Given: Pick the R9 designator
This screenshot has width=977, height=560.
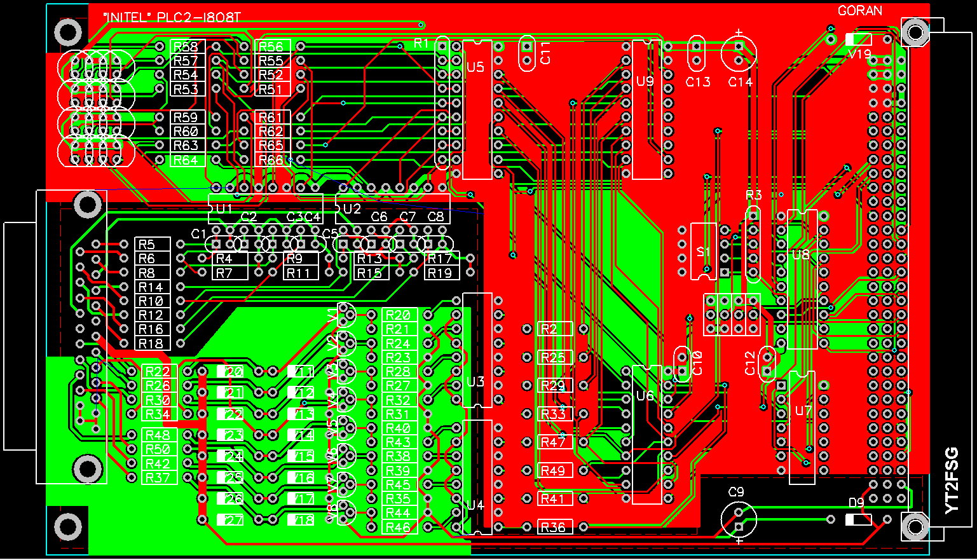Looking at the screenshot, I should click(294, 259).
